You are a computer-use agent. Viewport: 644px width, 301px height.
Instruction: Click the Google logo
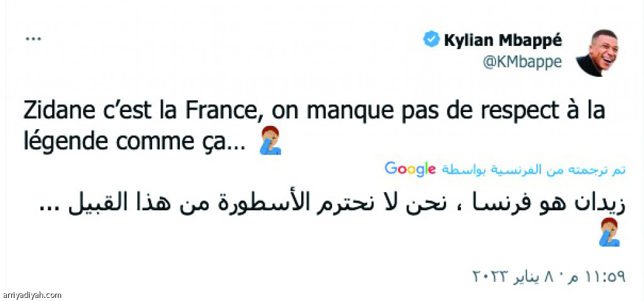point(410,169)
